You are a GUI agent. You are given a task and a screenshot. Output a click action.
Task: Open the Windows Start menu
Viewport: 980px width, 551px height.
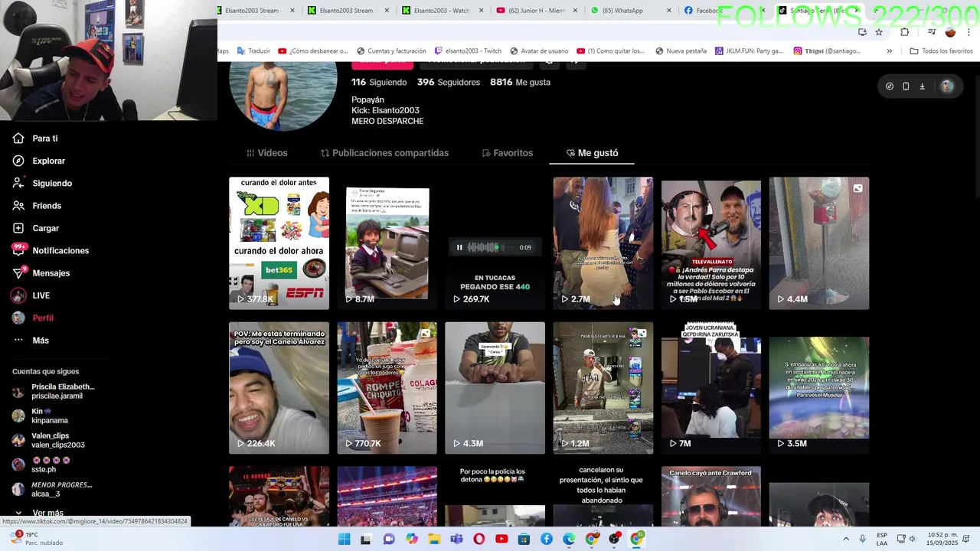coord(345,540)
